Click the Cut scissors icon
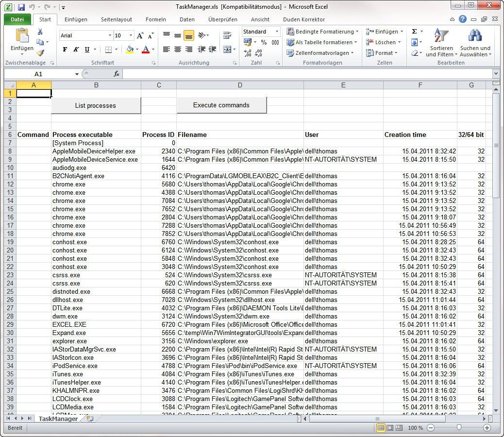Image resolution: width=504 pixels, height=437 pixels. click(40, 32)
